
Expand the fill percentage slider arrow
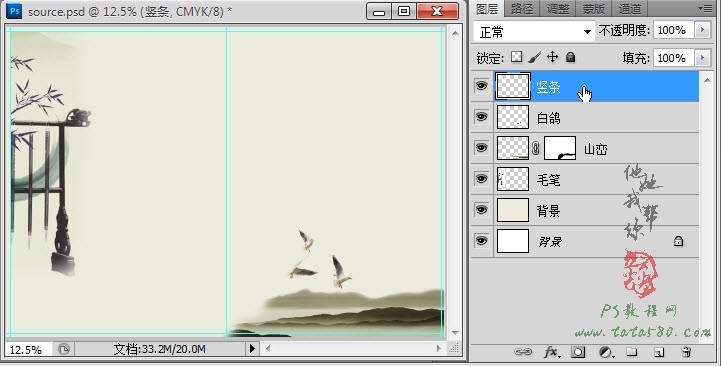coord(702,58)
